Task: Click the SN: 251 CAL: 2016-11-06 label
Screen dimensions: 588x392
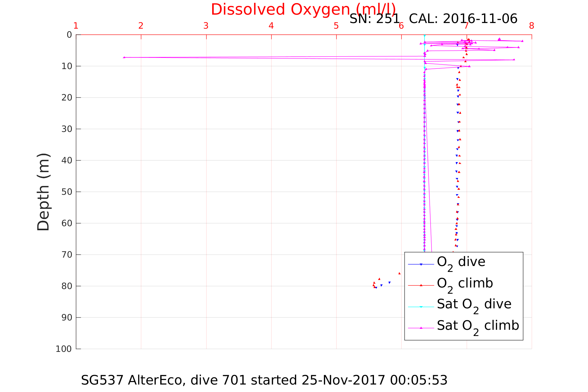Action: tap(433, 19)
